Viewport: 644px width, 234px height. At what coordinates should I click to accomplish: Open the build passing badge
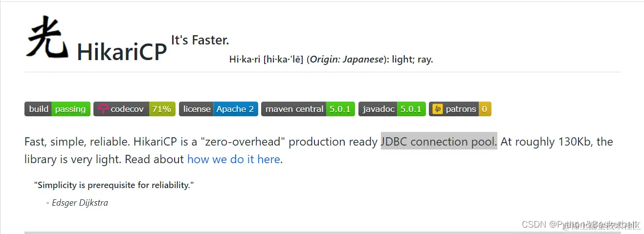pos(57,109)
